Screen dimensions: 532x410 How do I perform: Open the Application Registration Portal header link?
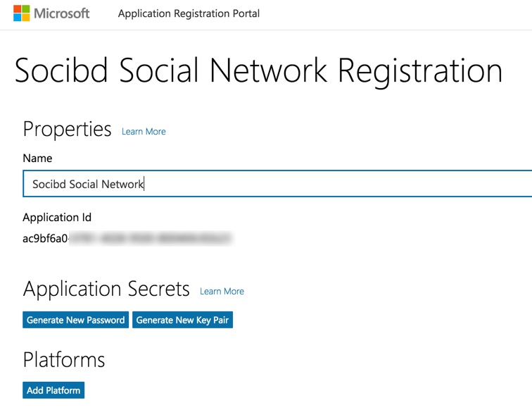tap(189, 13)
